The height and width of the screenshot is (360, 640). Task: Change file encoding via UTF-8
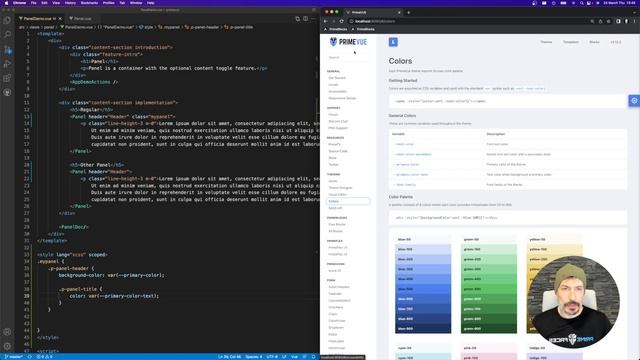click(272, 357)
